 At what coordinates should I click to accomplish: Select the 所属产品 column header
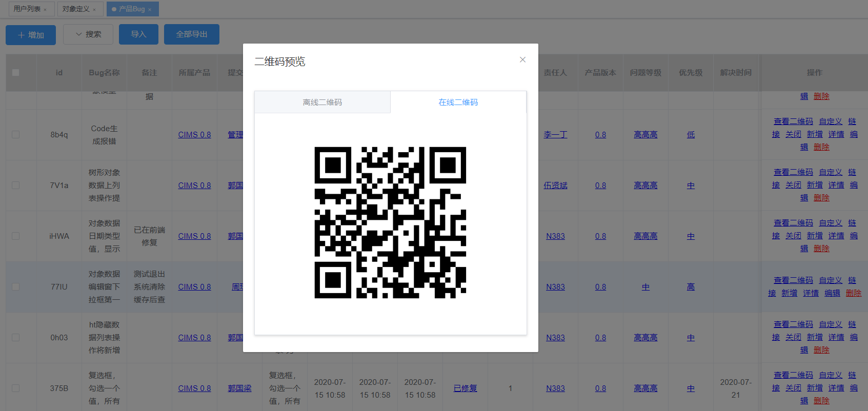tap(194, 73)
